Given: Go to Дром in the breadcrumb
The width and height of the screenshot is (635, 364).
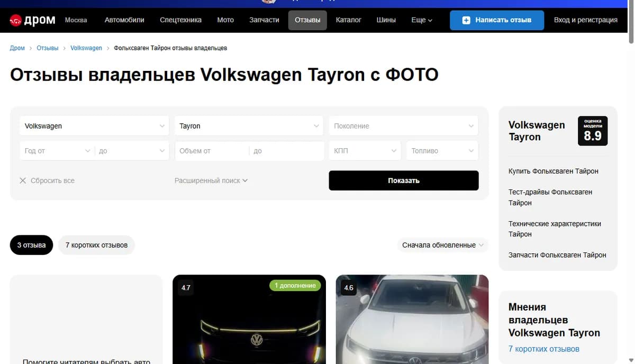Looking at the screenshot, I should 17,48.
